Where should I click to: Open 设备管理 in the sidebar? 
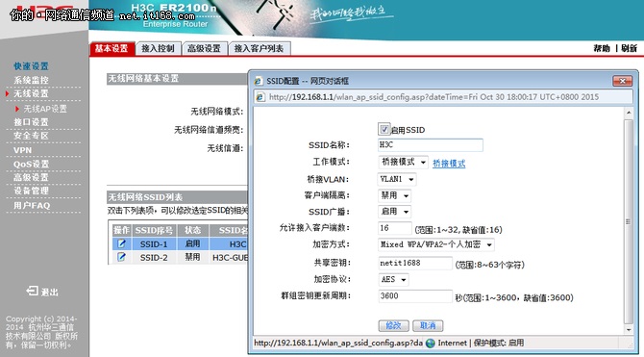pyautogui.click(x=31, y=191)
